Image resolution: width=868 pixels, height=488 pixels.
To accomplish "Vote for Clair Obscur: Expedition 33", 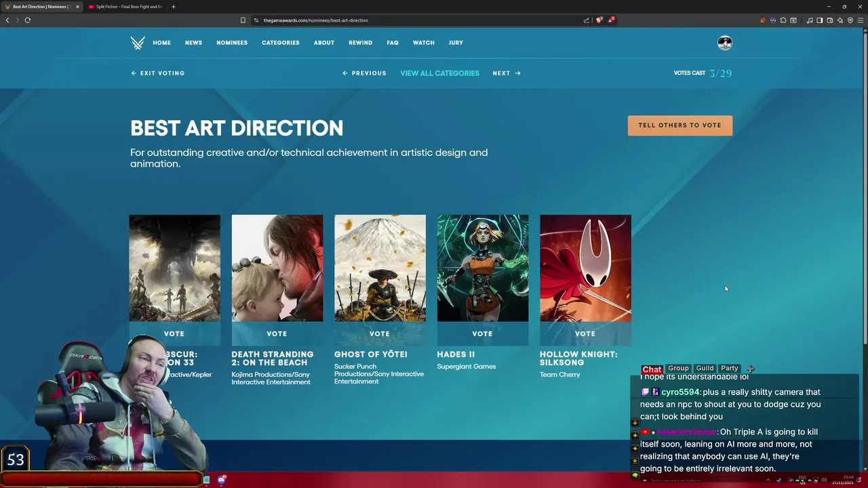I will pos(174,333).
